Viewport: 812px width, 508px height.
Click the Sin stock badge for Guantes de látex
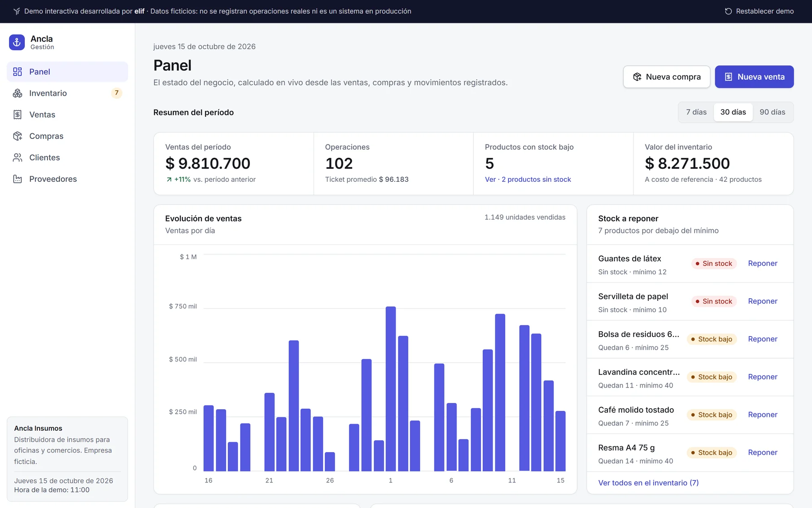tap(714, 263)
